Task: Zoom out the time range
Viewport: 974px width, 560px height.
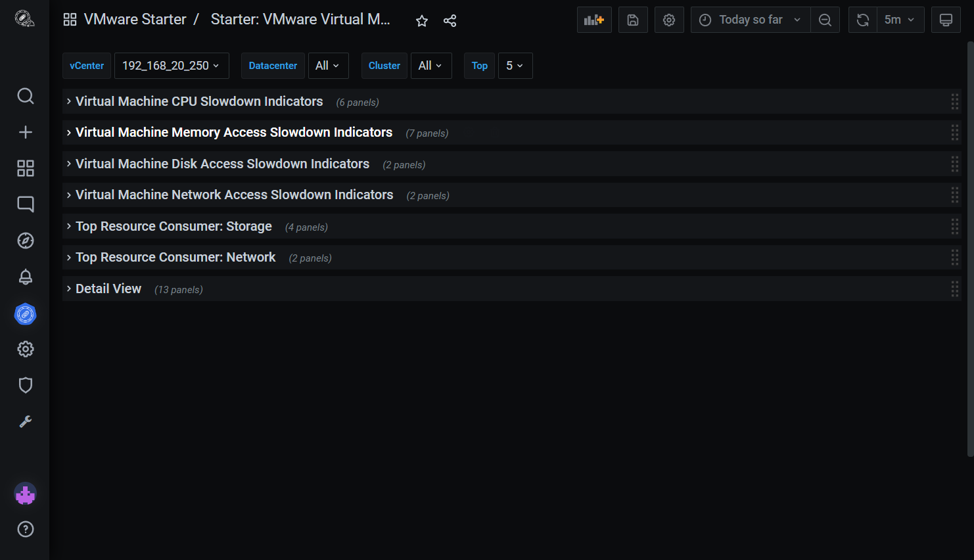Action: [825, 20]
